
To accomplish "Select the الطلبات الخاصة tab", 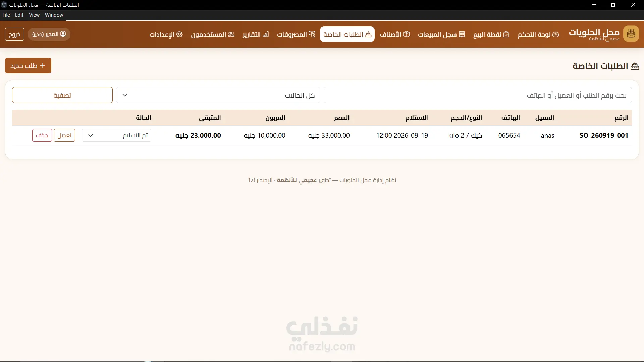I will [x=347, y=34].
